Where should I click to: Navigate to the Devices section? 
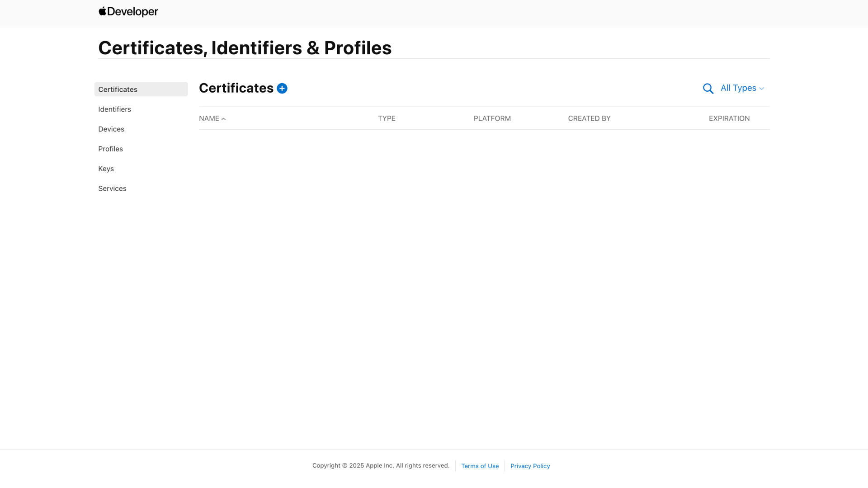pos(111,129)
